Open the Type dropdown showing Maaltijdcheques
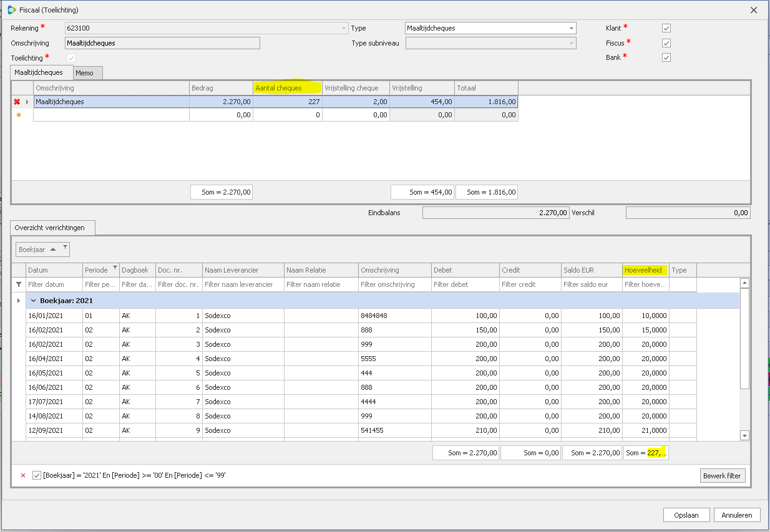Image resolution: width=770 pixels, height=532 pixels. [571, 28]
